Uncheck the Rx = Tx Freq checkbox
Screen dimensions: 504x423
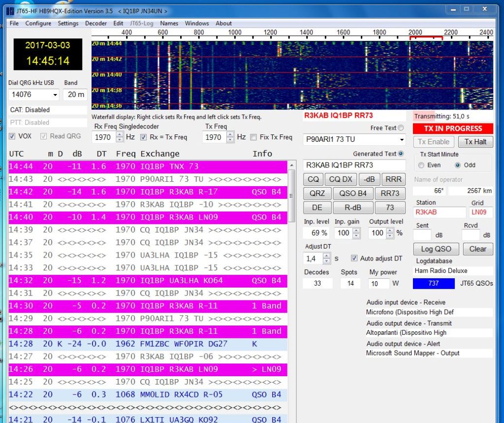pyautogui.click(x=144, y=137)
